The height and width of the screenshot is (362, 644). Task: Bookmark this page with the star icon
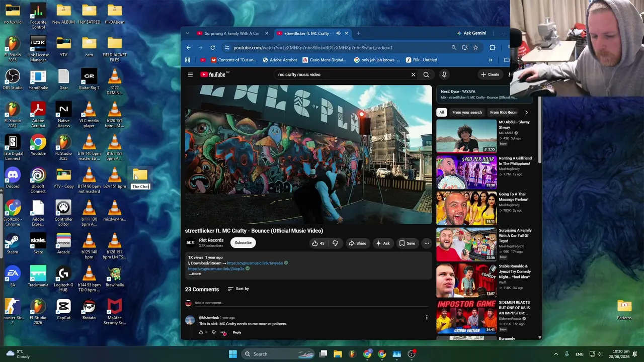475,48
